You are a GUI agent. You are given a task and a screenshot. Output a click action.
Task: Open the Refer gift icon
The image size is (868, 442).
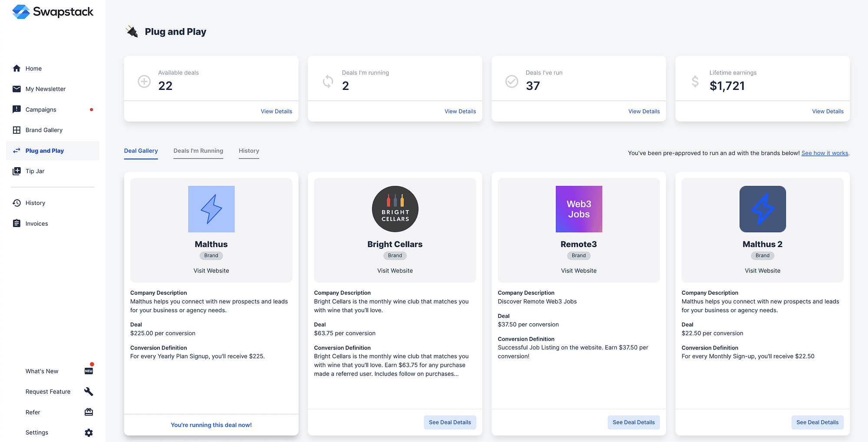pyautogui.click(x=89, y=412)
